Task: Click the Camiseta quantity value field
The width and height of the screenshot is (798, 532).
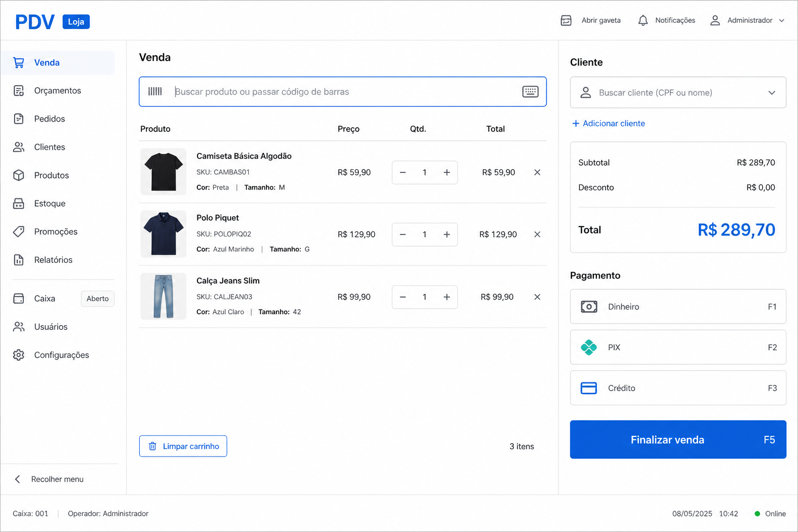Action: pos(424,172)
